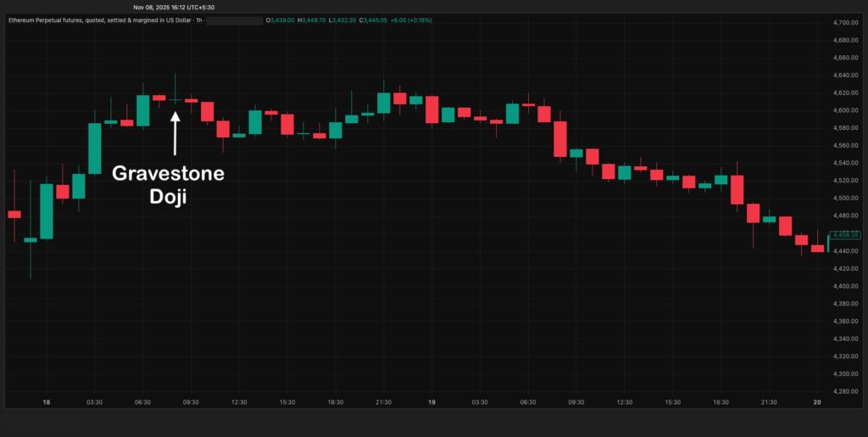868x437 pixels.
Task: Click the date label 20 on time axis
Action: click(817, 403)
